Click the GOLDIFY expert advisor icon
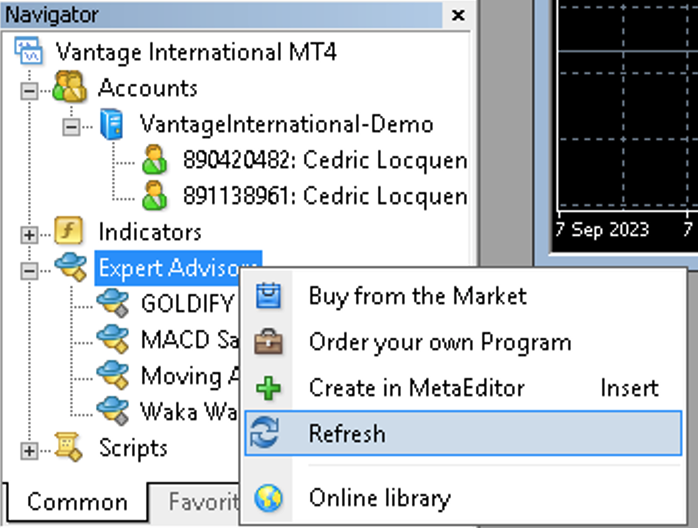Viewport: 698px width, 528px height. pos(113,303)
